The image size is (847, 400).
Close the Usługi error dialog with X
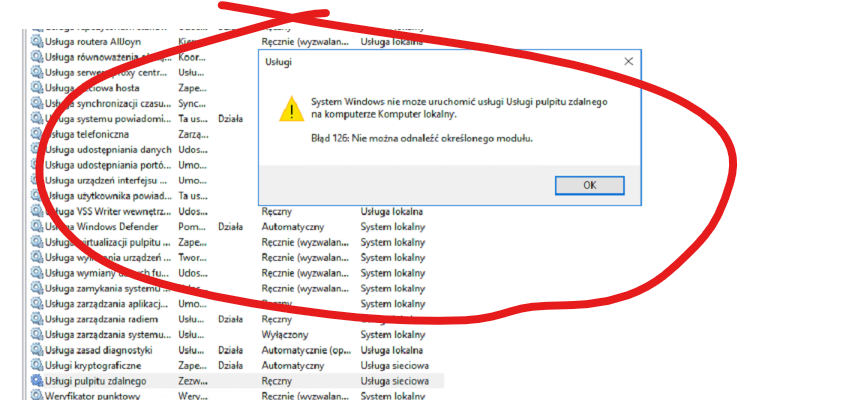point(628,62)
